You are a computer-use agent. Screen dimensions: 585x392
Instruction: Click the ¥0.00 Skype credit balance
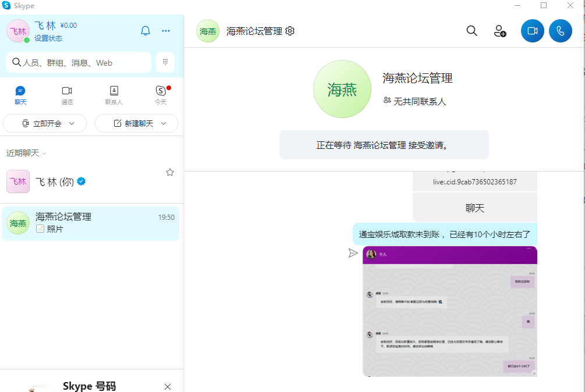(69, 26)
